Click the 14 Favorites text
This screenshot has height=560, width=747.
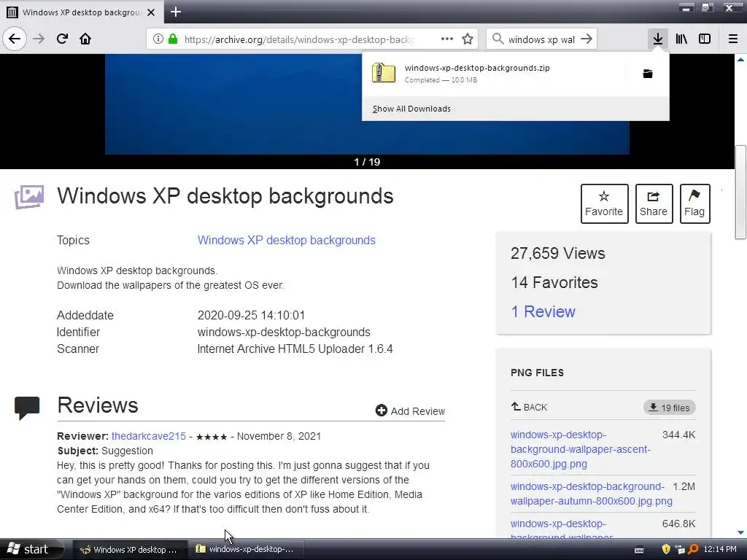(554, 282)
